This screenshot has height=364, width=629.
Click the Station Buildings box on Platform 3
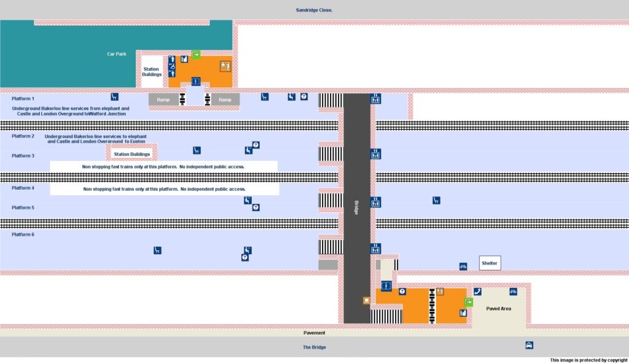tap(132, 154)
